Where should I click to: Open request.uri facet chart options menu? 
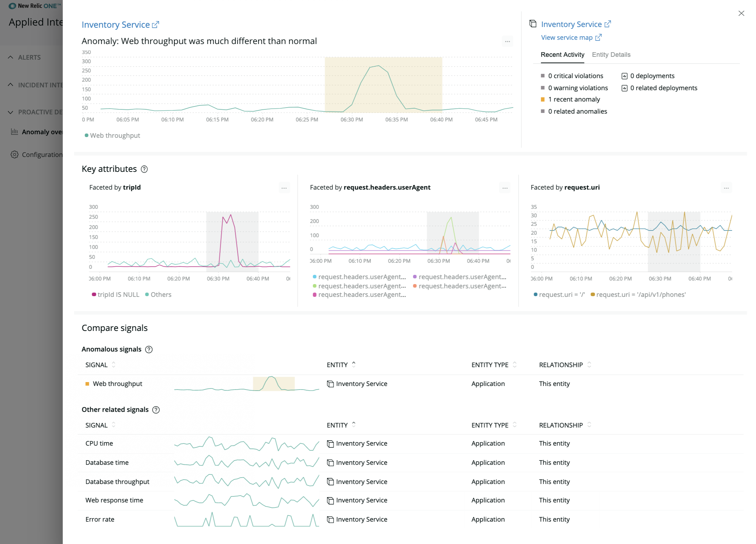[726, 188]
